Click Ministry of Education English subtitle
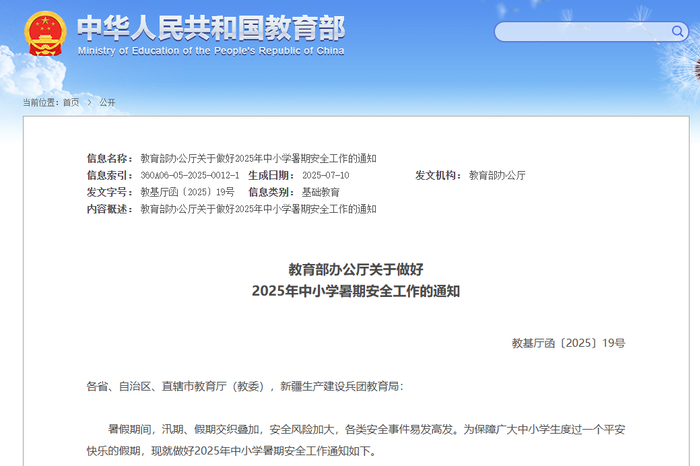This screenshot has width=700, height=466. click(211, 51)
